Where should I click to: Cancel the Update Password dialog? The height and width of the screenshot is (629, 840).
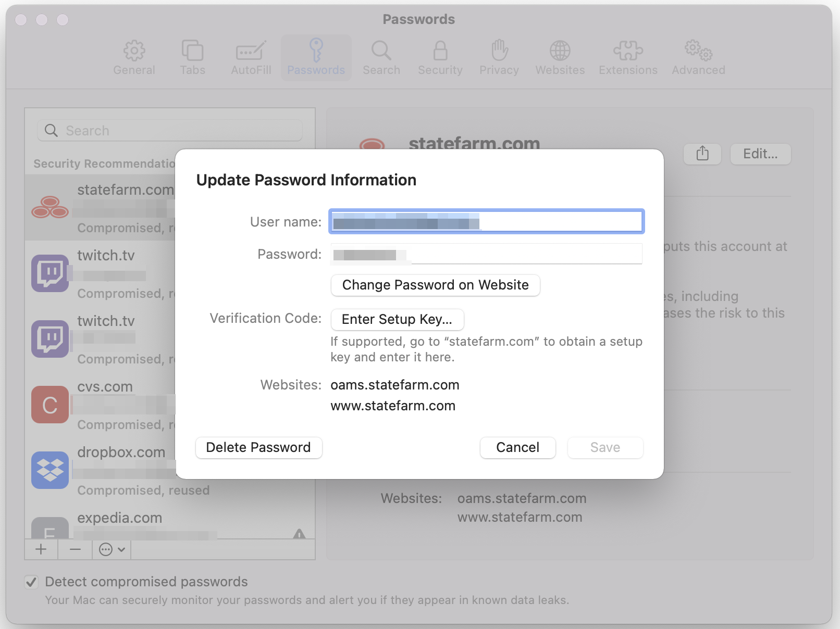(x=518, y=447)
